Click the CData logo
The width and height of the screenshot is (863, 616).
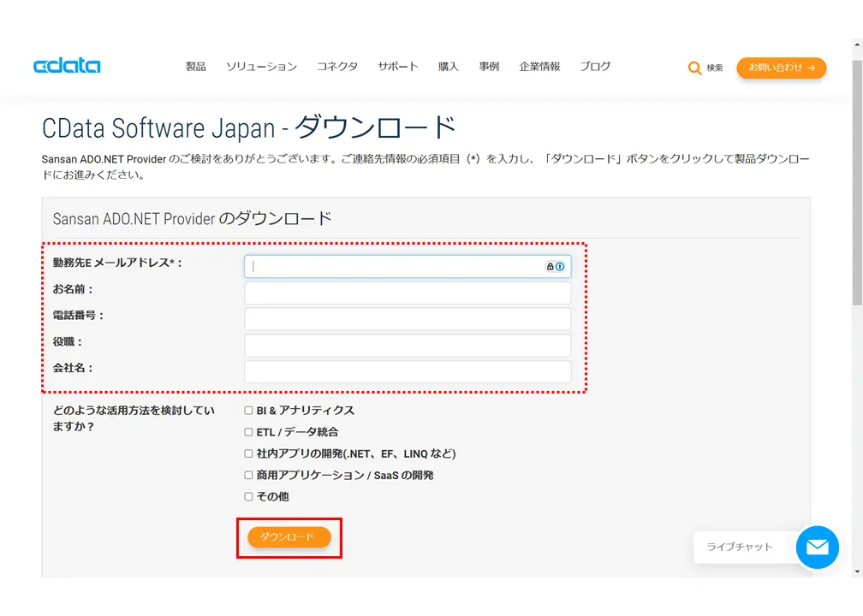coord(67,66)
